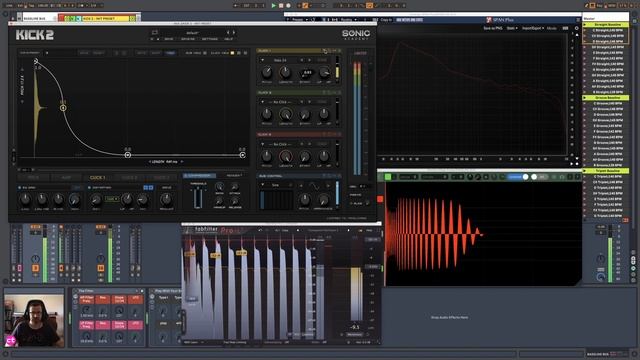Viewport: 640px width, 360px height.
Task: Toggle the Distortion section power button
Action: (x=89, y=188)
